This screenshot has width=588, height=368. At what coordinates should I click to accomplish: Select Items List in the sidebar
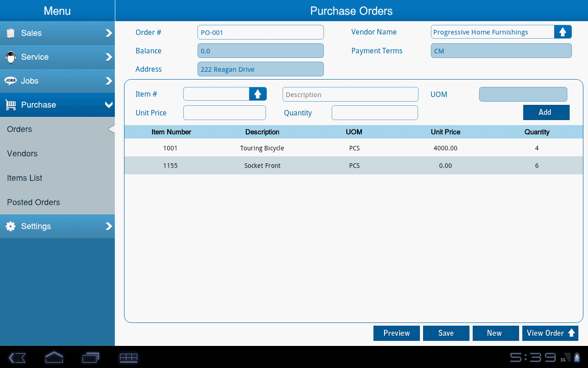25,178
